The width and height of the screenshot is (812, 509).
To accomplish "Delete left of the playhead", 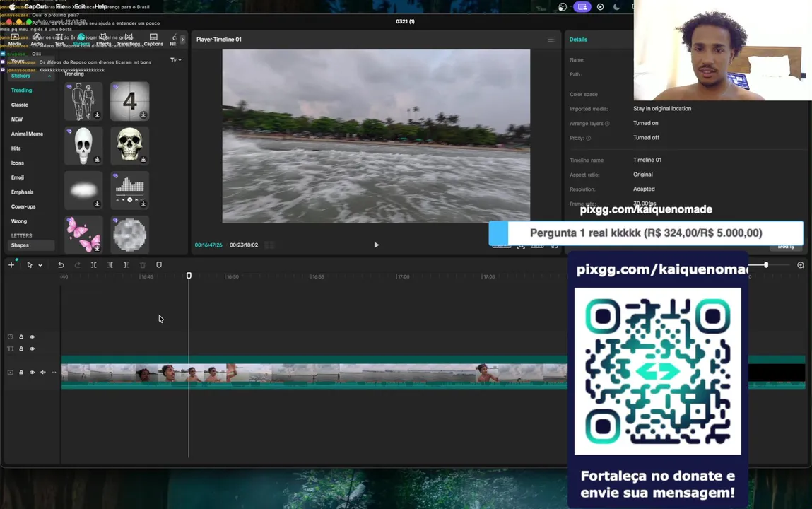I will pyautogui.click(x=110, y=265).
